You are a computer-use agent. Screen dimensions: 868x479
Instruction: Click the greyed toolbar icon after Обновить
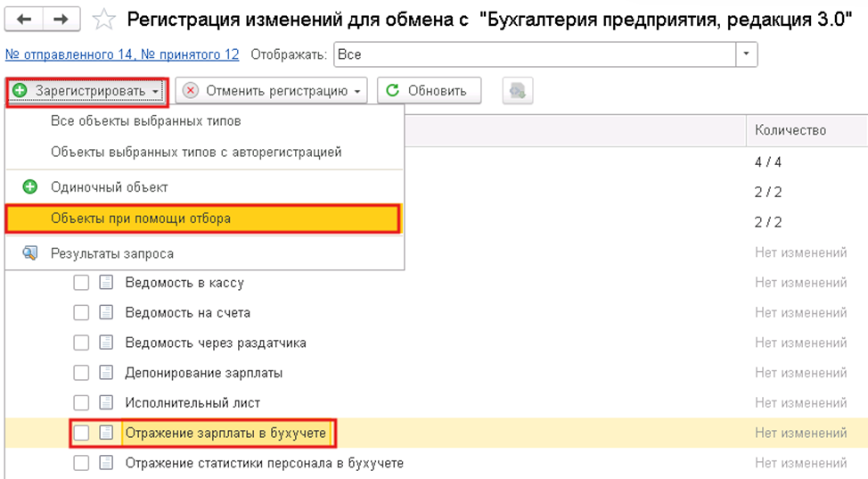point(518,91)
